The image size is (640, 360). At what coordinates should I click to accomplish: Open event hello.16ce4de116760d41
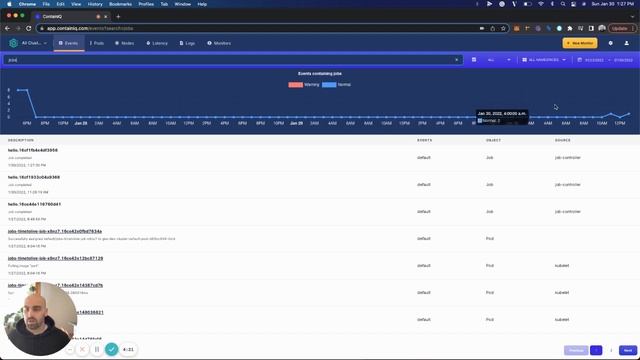(34, 204)
